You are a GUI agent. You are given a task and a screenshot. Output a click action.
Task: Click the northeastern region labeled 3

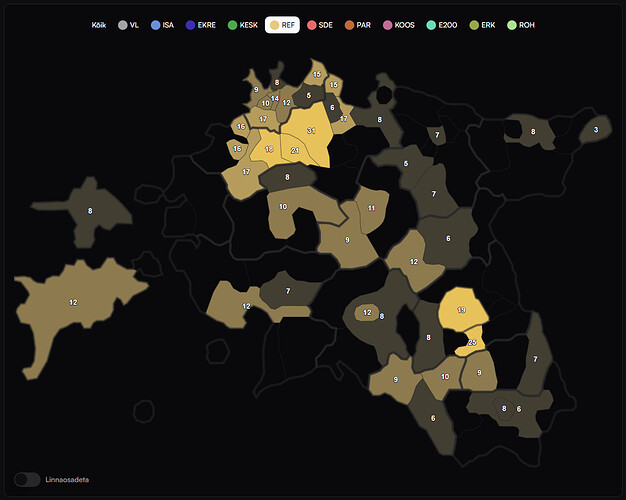point(596,130)
